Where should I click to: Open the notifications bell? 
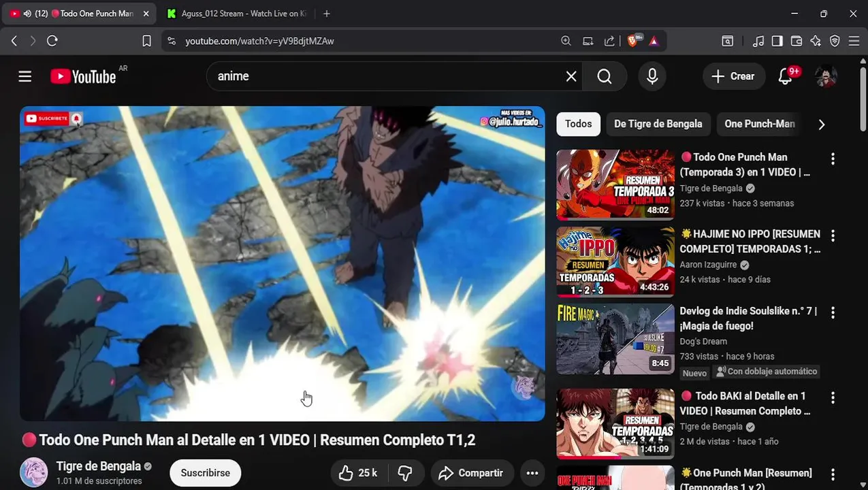click(786, 76)
